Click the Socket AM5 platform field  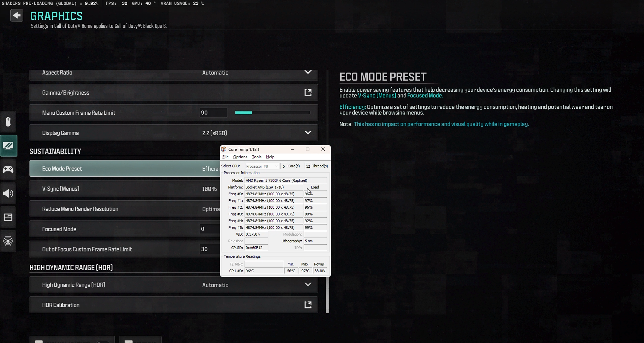point(274,187)
